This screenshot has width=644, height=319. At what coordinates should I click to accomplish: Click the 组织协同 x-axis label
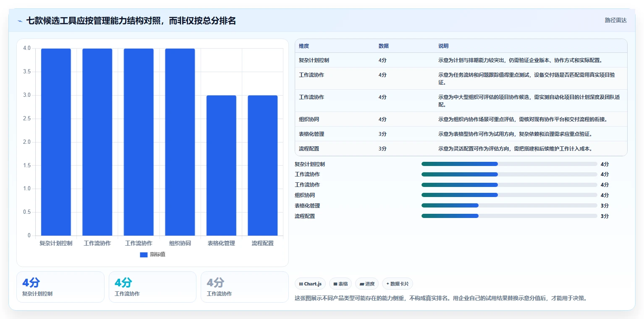[180, 243]
